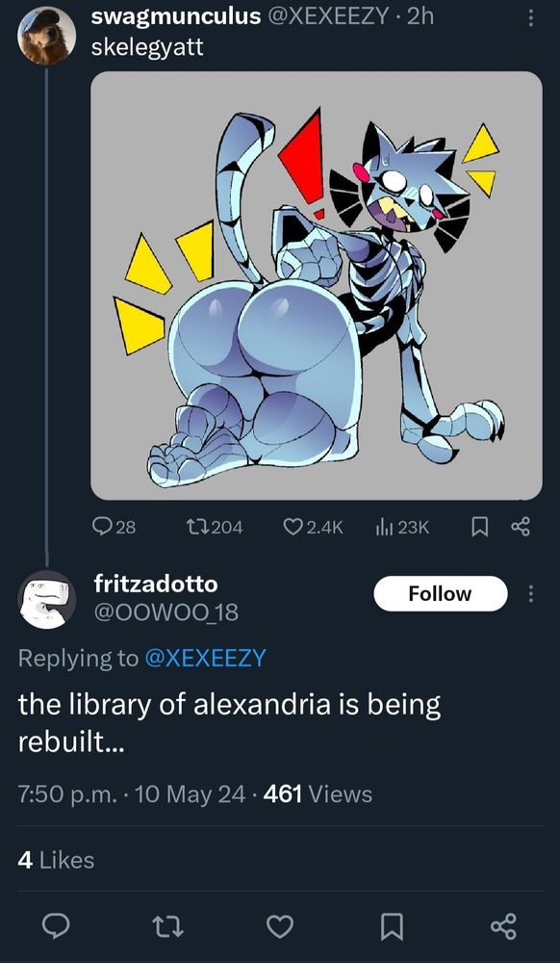Viewport: 560px width, 963px height.
Task: Bookmark fritzadotto's reply
Action: click(x=392, y=926)
